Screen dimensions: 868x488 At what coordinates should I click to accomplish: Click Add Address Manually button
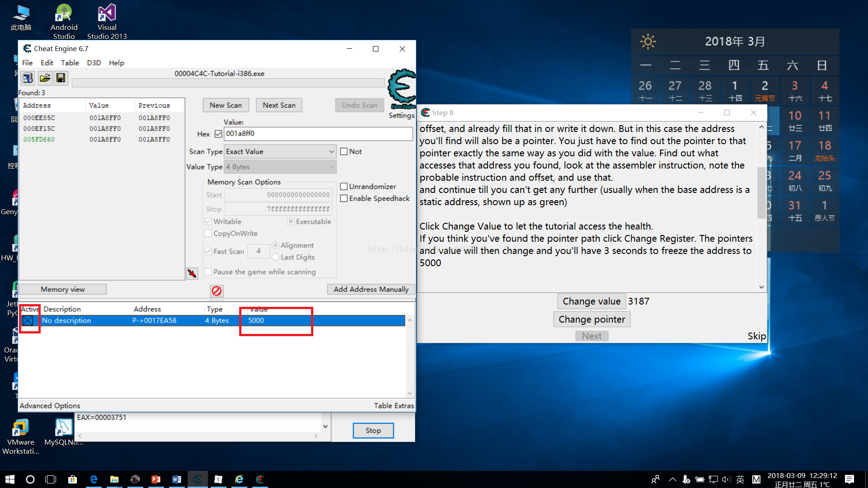[371, 289]
